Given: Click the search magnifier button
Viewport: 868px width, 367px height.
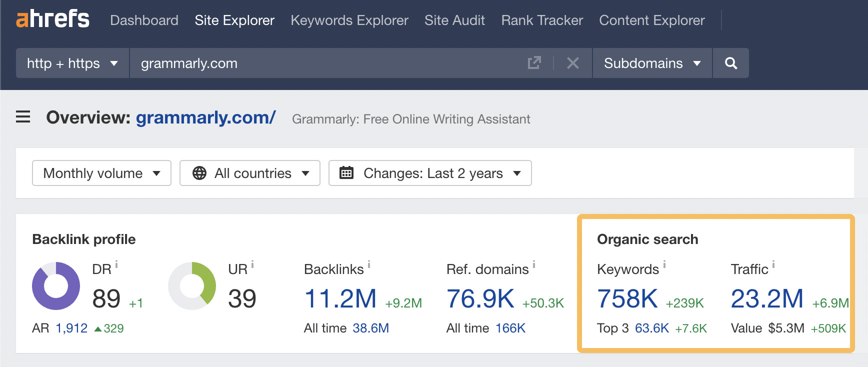Looking at the screenshot, I should tap(731, 63).
